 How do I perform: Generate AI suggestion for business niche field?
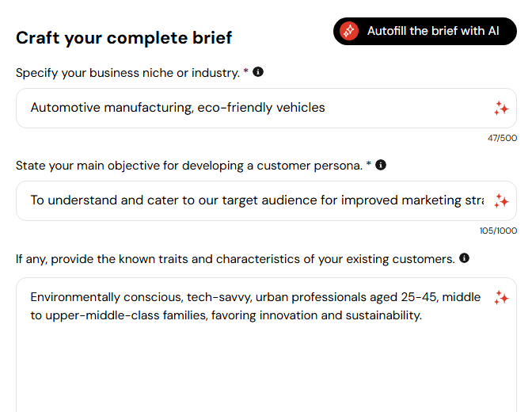coord(501,109)
